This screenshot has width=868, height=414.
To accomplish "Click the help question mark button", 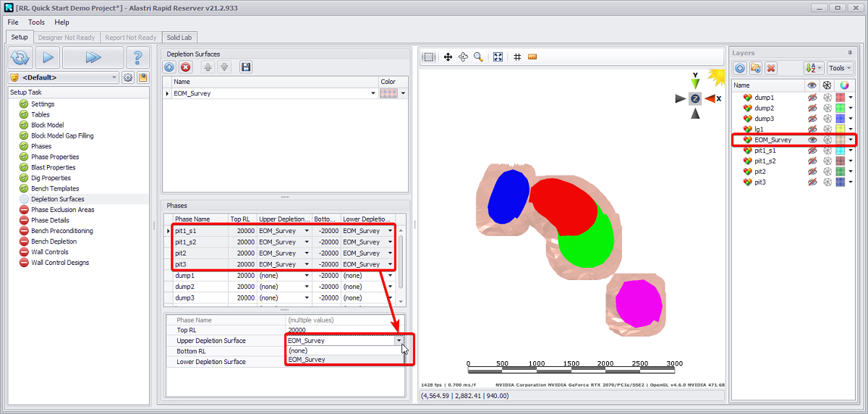I will point(137,57).
